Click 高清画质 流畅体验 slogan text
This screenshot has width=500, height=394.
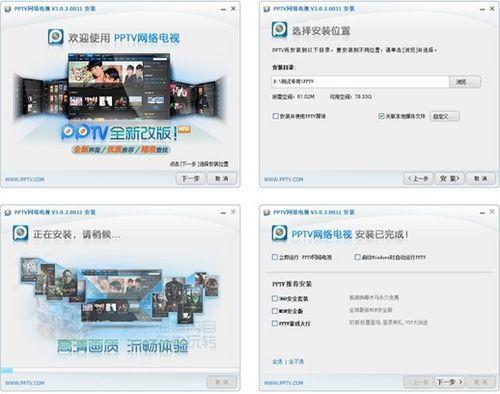(122, 347)
